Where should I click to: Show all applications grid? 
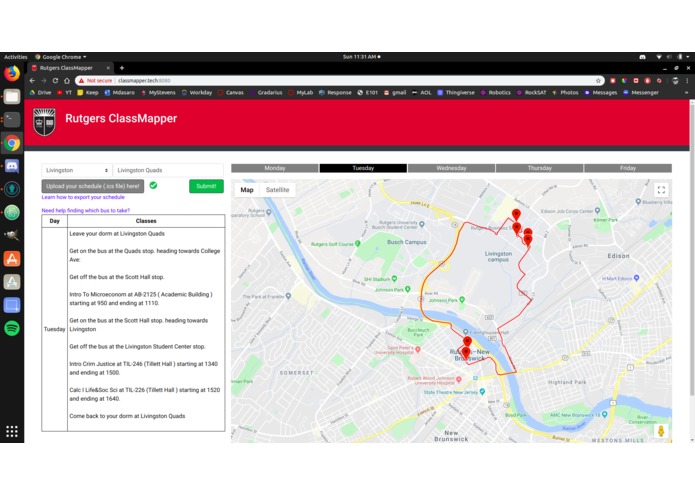[x=12, y=431]
